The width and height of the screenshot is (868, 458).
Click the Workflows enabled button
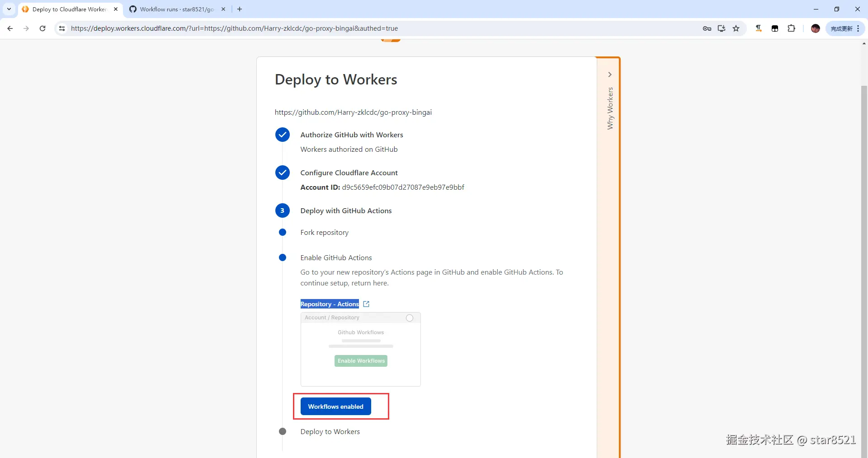pos(336,407)
